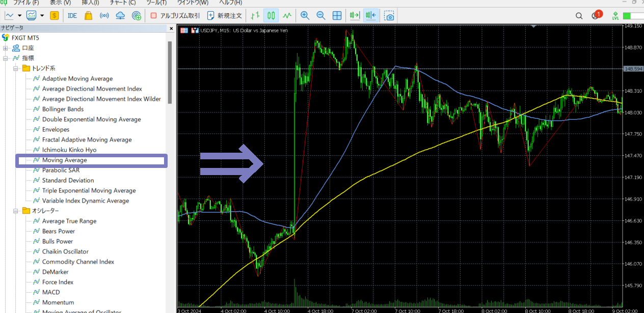Click the IDE (MetaEditor) toolbar icon

pyautogui.click(x=72, y=16)
